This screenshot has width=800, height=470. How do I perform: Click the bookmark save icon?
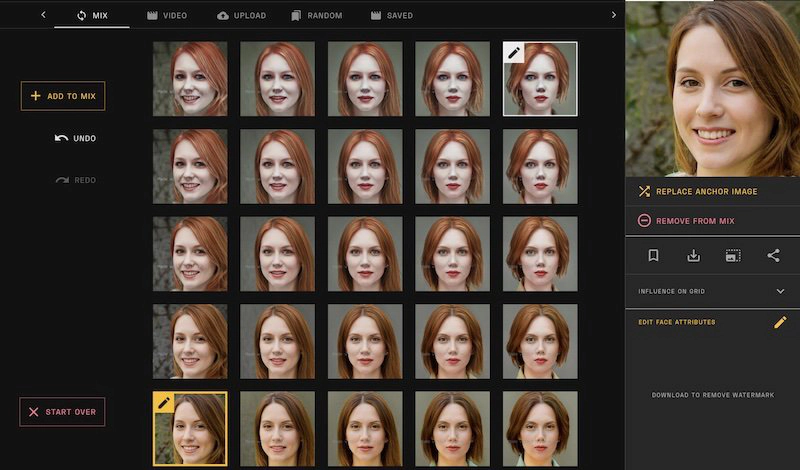[x=653, y=256]
